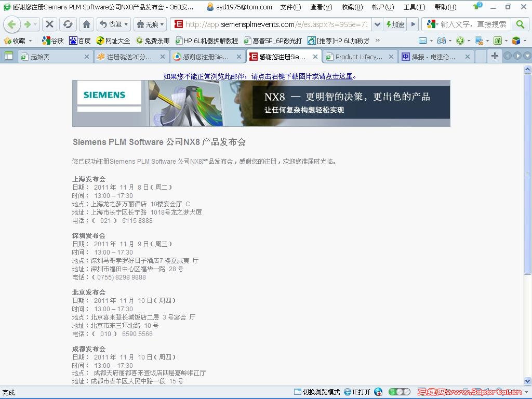Click the tab list sidebar icon
Screen dimensions: 532x399
pos(9,56)
